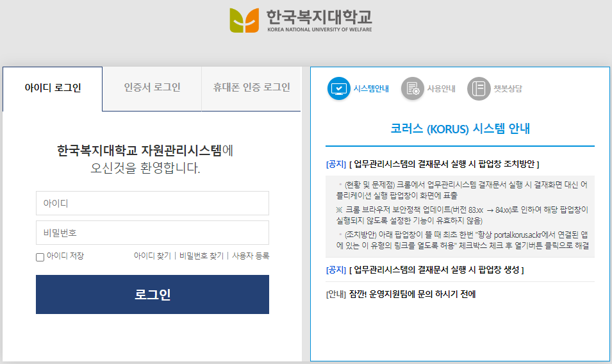612x364 pixels.
Task: Open the 인증서 로그인 tab
Action: 152,88
